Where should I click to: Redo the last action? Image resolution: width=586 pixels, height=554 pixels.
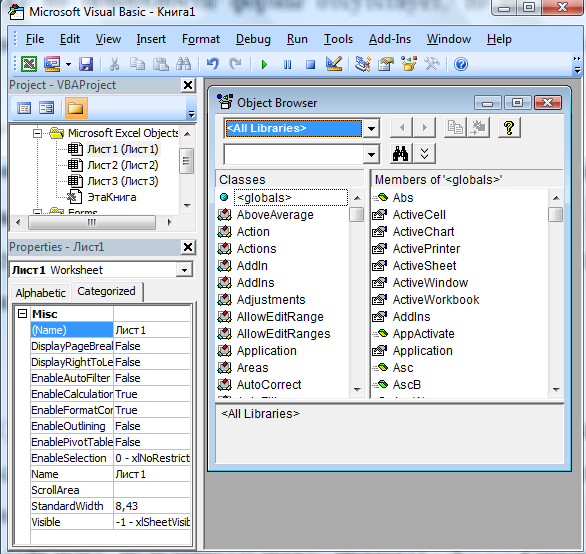[x=235, y=64]
